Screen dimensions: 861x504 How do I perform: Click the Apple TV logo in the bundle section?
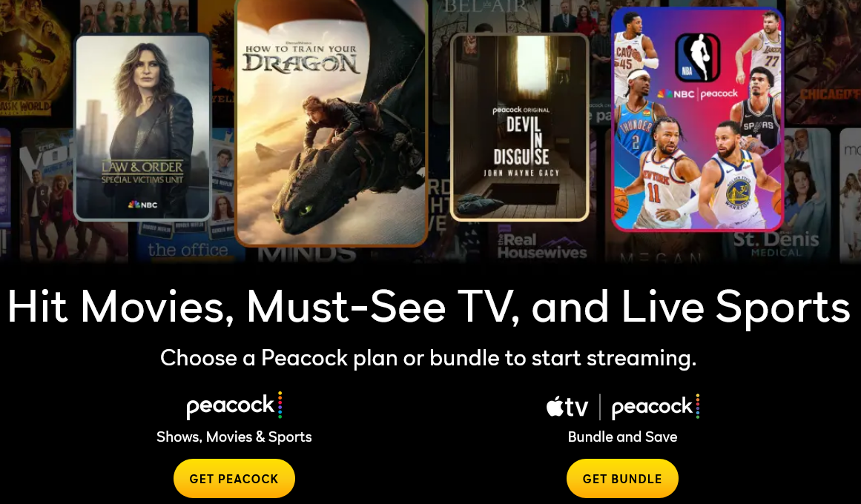pyautogui.click(x=567, y=407)
